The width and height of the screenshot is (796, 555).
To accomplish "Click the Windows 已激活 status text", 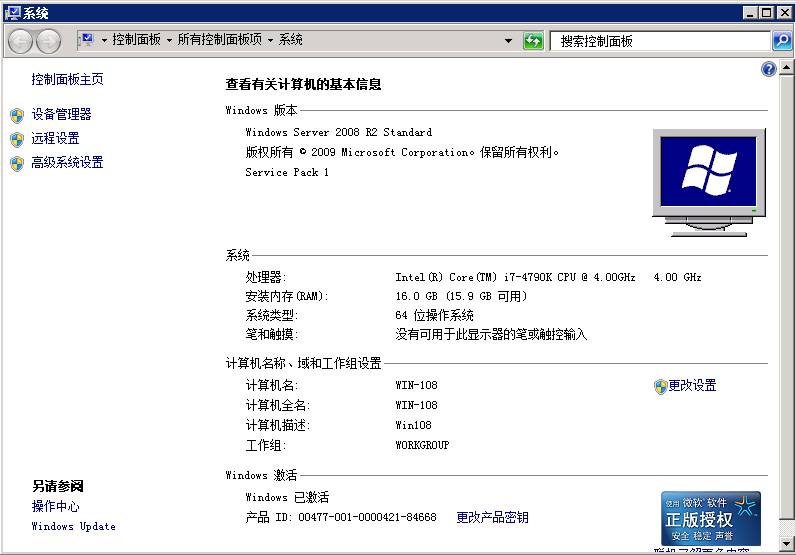I will [287, 497].
